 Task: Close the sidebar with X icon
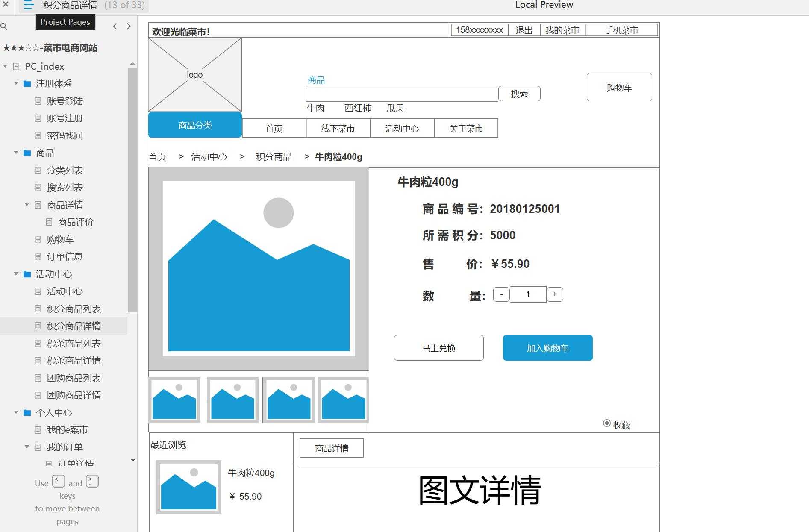tap(6, 5)
